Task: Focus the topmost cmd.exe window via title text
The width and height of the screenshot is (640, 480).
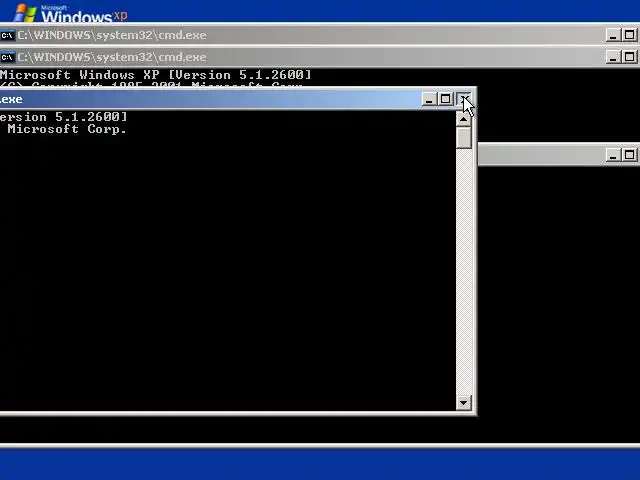Action: (x=112, y=36)
